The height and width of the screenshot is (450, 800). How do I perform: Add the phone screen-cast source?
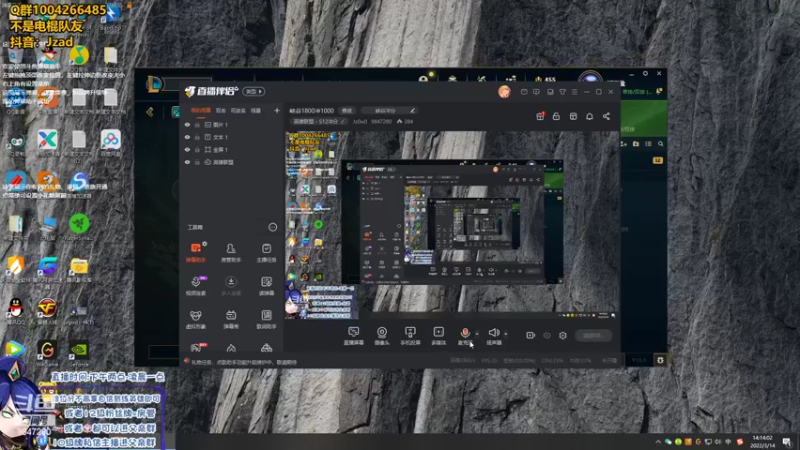click(410, 336)
